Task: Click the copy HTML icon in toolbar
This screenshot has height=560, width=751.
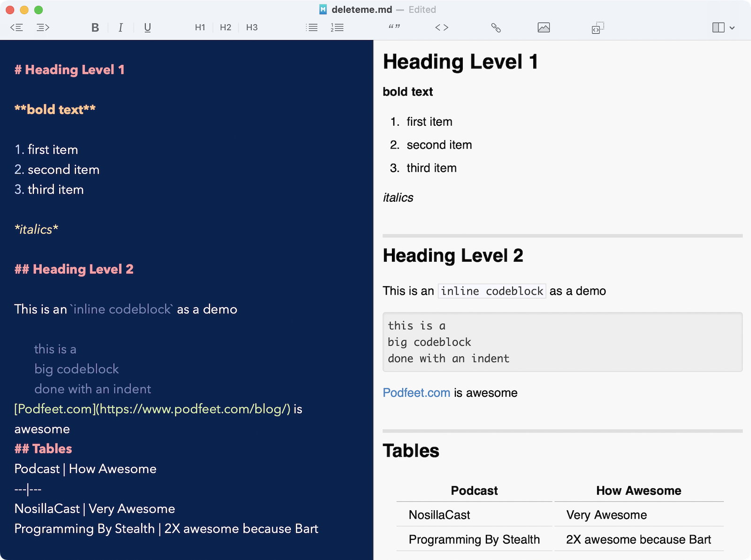Action: click(598, 28)
